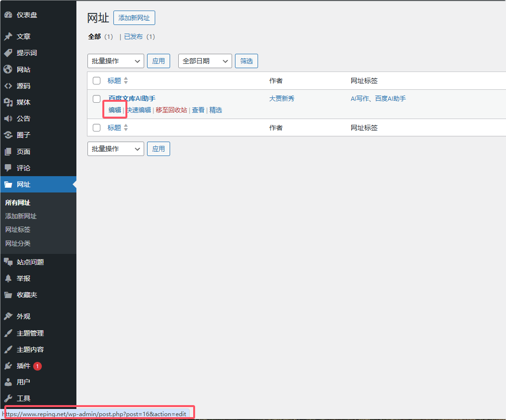Click the code brackets icon beside 源码
Screen dimensions: 506x420
tap(8, 86)
